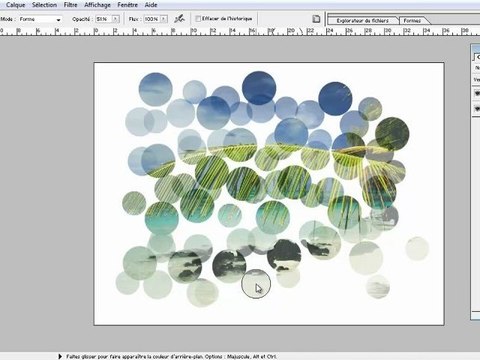Switch to the Formes tab
The height and width of the screenshot is (360, 480).
pos(412,21)
